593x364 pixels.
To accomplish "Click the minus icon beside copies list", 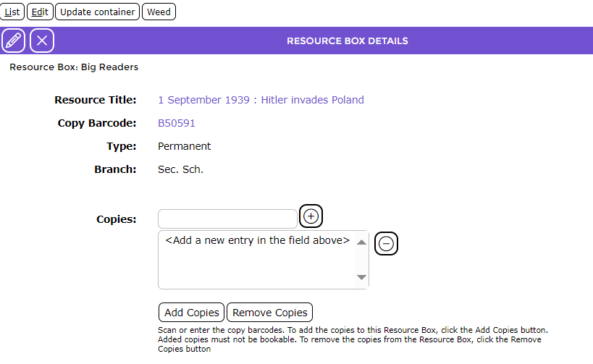I will point(386,243).
